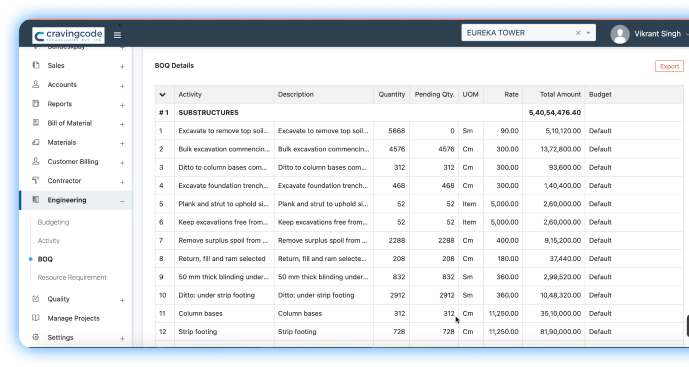Sort by the Quantity column header
Screen dimensions: 689x367
392,94
